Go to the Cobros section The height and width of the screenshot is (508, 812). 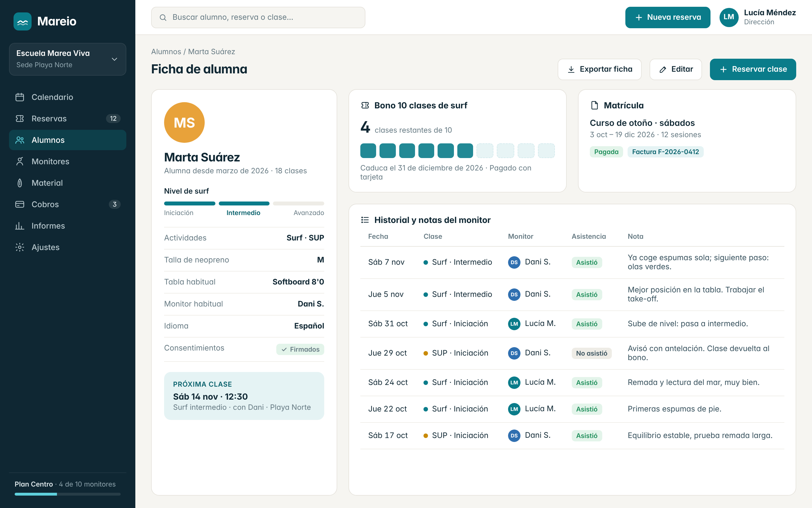(x=67, y=204)
